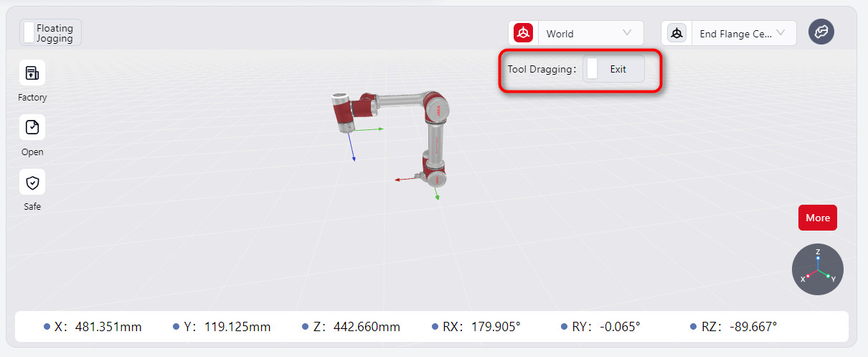
Task: Select the Y position readout value
Action: (237, 327)
